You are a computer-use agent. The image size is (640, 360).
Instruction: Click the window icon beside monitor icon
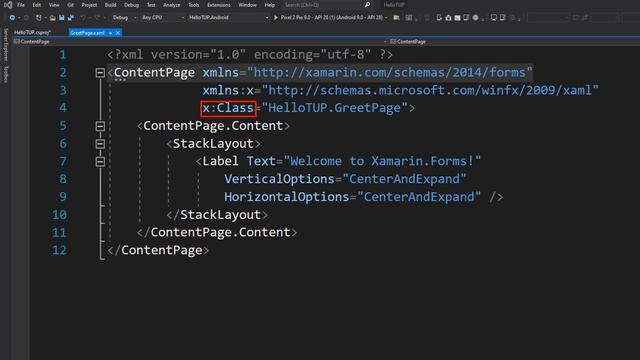pyautogui.click(x=502, y=18)
